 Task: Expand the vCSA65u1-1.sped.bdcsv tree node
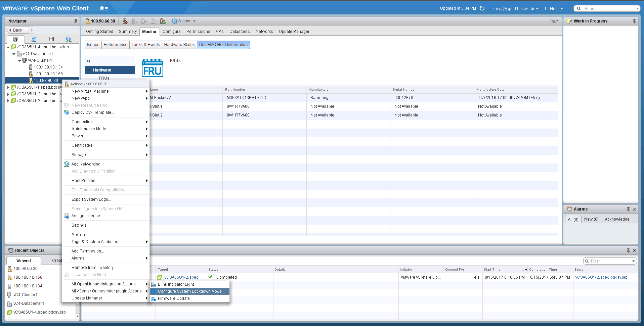tap(8, 87)
